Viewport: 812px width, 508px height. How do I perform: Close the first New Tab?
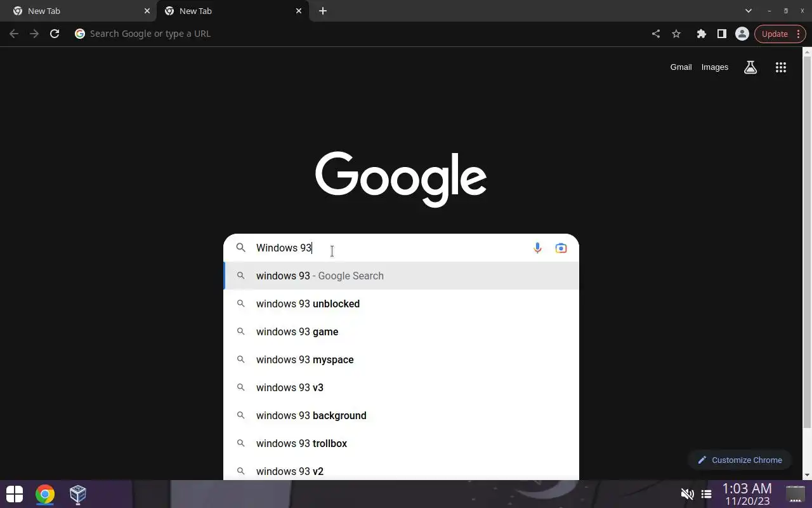point(147,11)
